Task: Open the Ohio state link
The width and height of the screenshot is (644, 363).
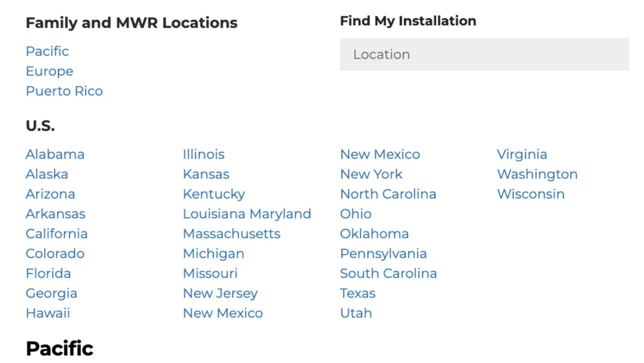Action: click(355, 214)
